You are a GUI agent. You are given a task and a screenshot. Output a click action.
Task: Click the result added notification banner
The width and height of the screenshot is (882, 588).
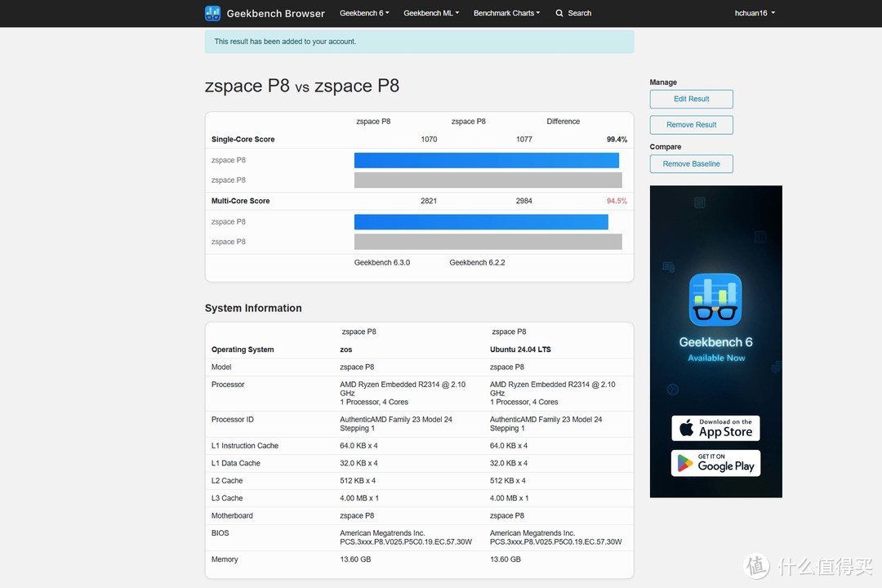[419, 42]
